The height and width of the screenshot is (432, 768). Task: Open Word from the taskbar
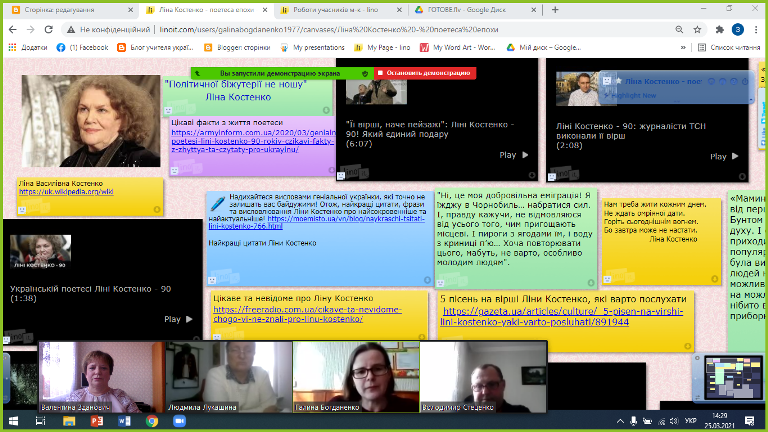click(124, 421)
